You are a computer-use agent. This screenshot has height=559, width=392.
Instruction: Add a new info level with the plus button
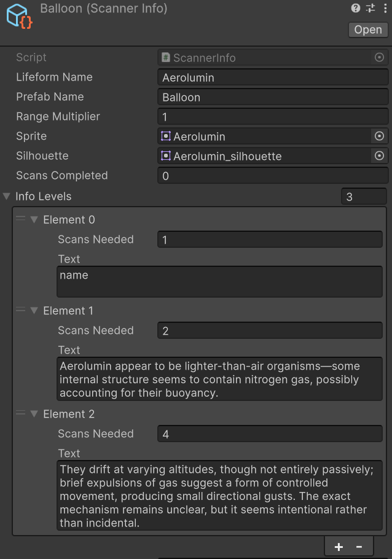click(339, 545)
